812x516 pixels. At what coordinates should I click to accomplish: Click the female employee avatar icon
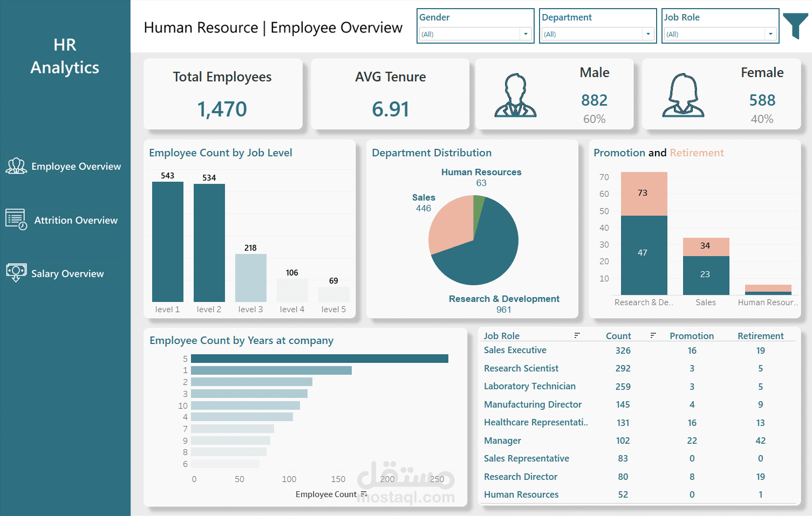coord(683,95)
